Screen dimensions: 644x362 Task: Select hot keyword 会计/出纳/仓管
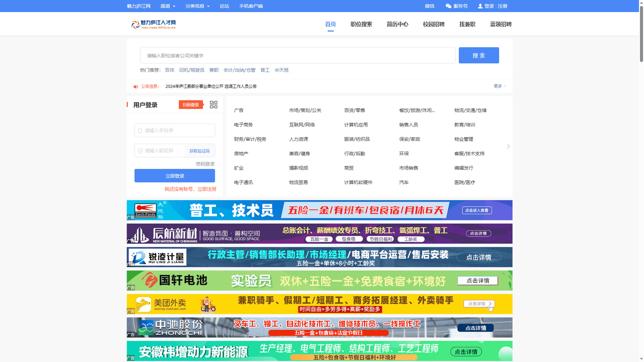pos(239,70)
